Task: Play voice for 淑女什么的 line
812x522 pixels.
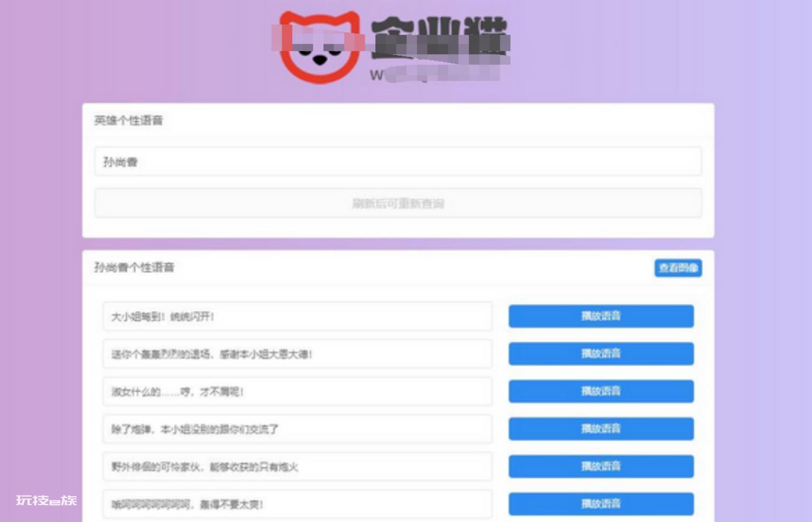Action: click(x=601, y=391)
